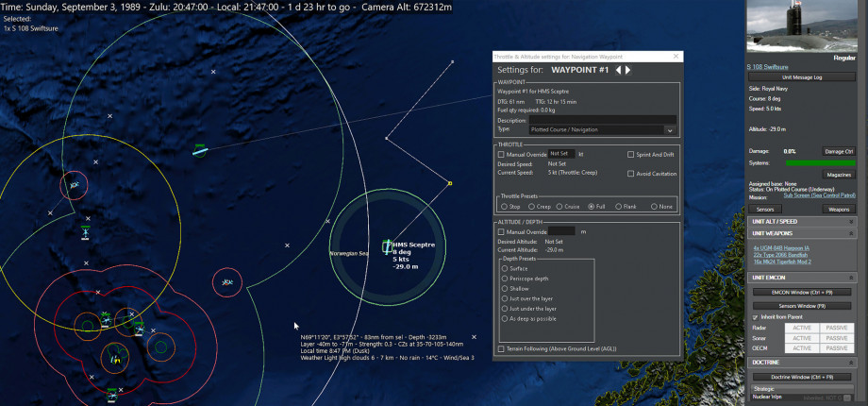
Task: Open Sensors Window (F9)
Action: (x=802, y=306)
